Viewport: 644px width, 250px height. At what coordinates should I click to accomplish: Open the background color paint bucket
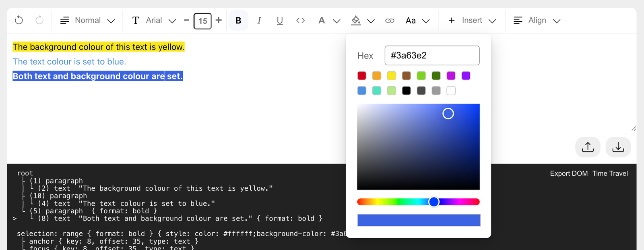(x=363, y=21)
